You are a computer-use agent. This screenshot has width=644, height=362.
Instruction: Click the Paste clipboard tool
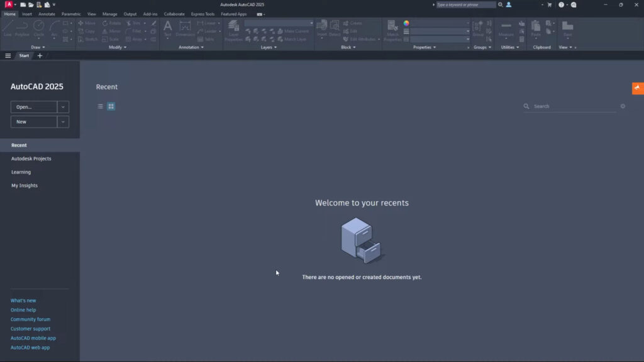click(x=536, y=28)
